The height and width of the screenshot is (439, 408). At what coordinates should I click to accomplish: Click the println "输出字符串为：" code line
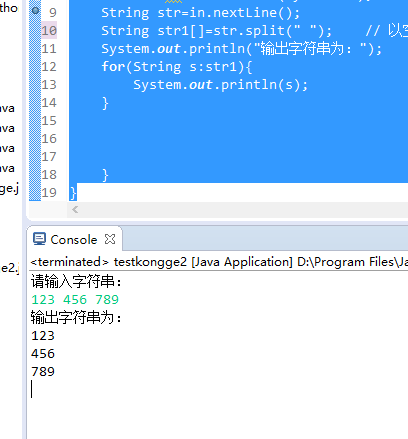[x=242, y=49]
